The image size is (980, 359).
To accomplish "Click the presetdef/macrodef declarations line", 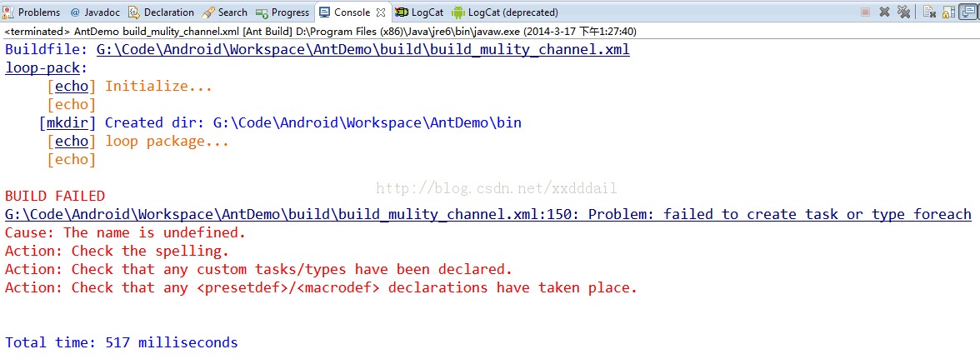I will [x=322, y=288].
